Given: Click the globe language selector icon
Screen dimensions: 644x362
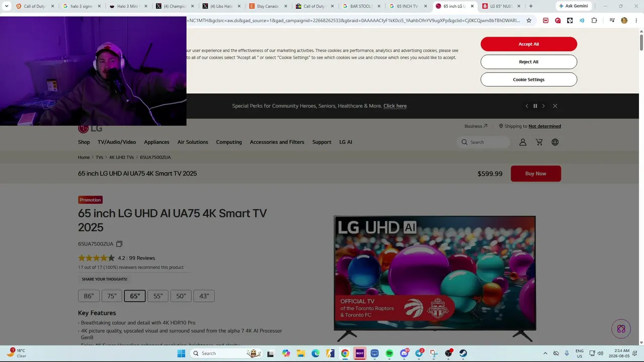Looking at the screenshot, I should 555,142.
